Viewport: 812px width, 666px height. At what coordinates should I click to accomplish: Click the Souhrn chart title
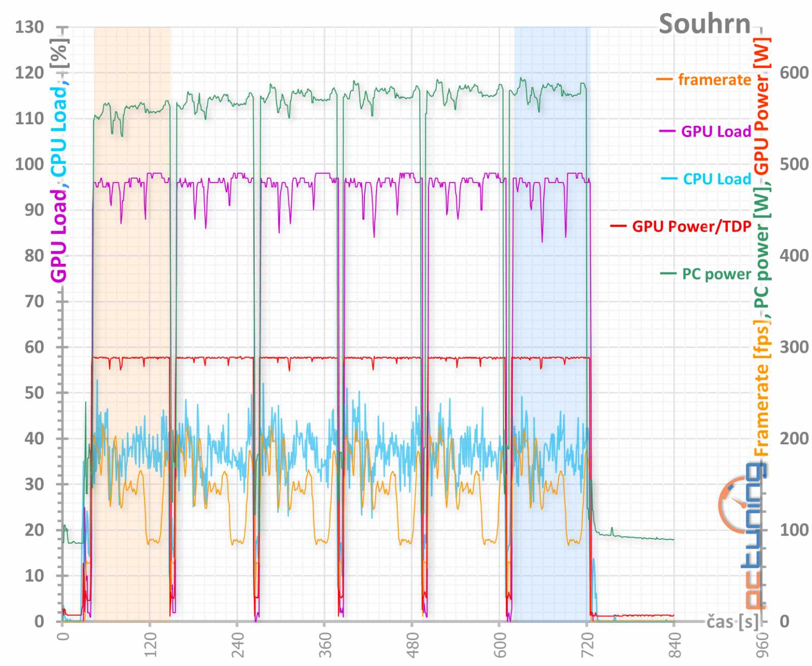tap(704, 24)
